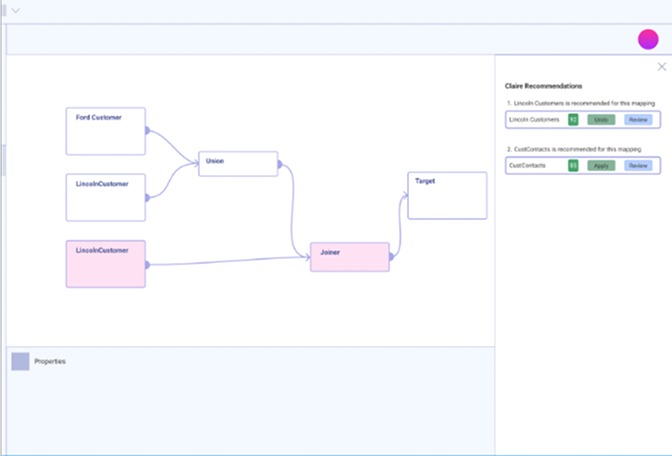
Task: Click the Claire Recommendations heading
Action: (543, 86)
